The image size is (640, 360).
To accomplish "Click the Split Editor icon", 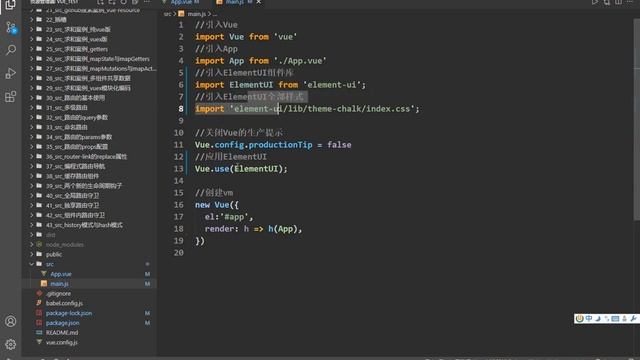I will pyautogui.click(x=619, y=2).
